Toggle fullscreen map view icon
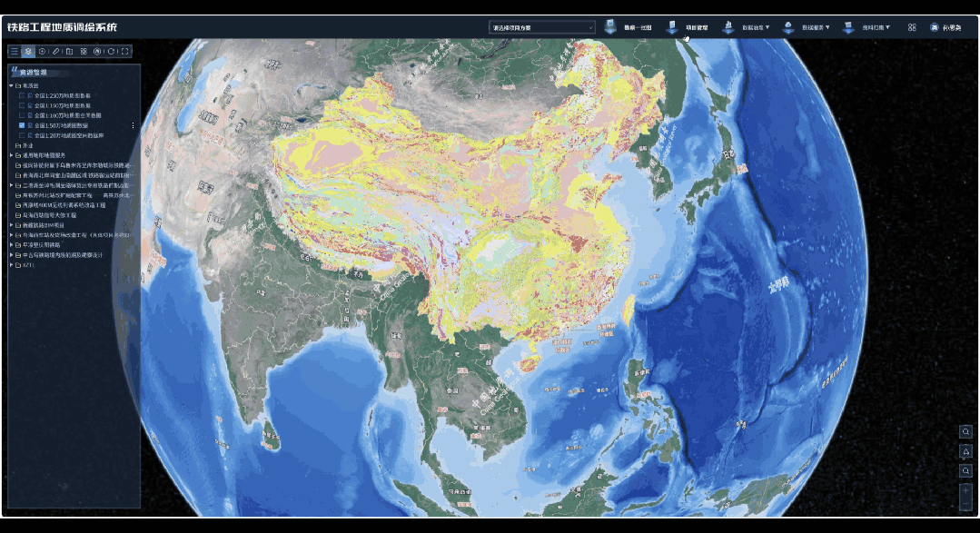The height and width of the screenshot is (533, 980). (125, 51)
